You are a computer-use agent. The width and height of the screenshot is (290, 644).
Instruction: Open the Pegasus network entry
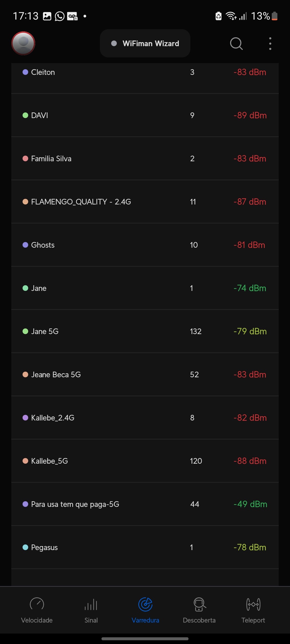click(145, 547)
